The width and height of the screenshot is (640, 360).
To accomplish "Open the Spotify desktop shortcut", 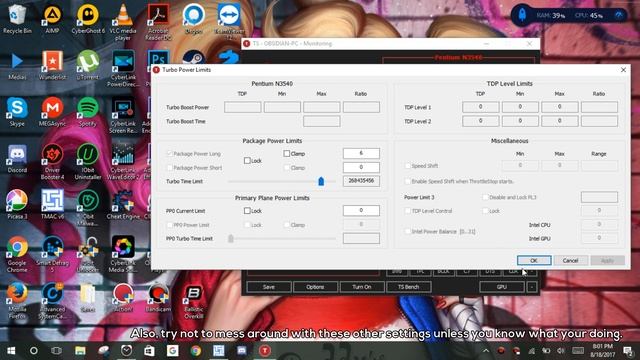I will [x=88, y=111].
